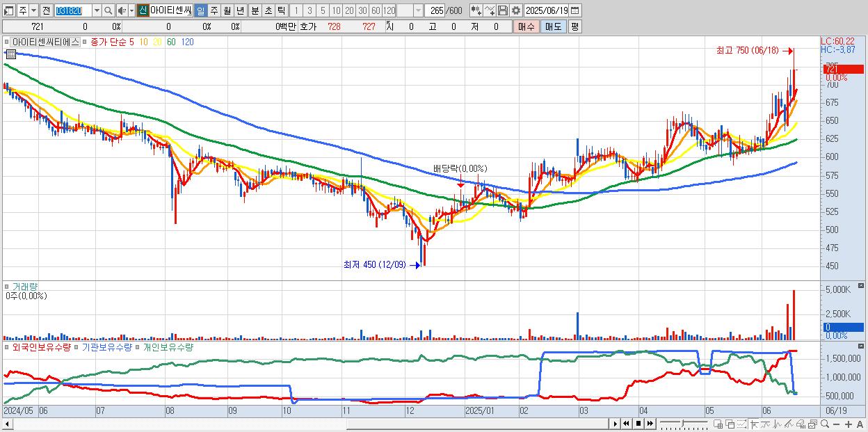
Task: Click the fast-forward button in bottom bar
Action: [650, 424]
